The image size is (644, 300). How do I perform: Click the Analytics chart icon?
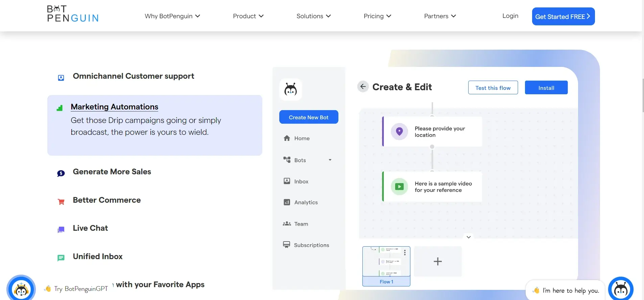pos(287,202)
